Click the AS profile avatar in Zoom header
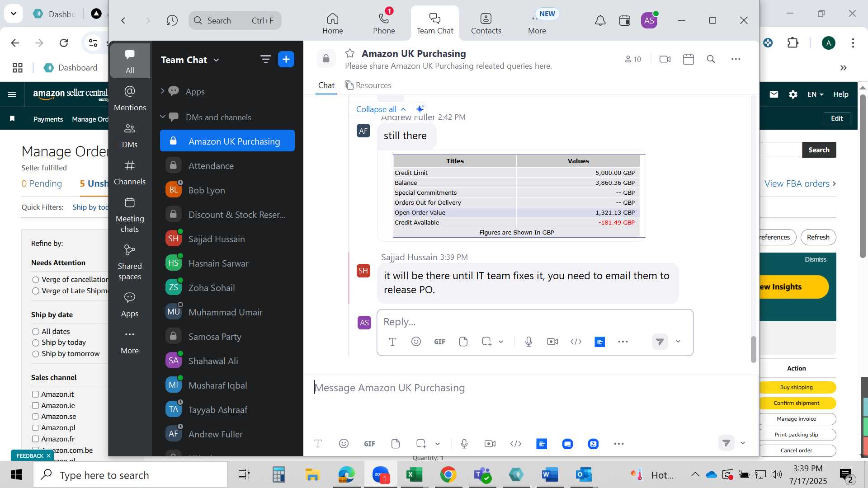The height and width of the screenshot is (488, 868). click(649, 20)
